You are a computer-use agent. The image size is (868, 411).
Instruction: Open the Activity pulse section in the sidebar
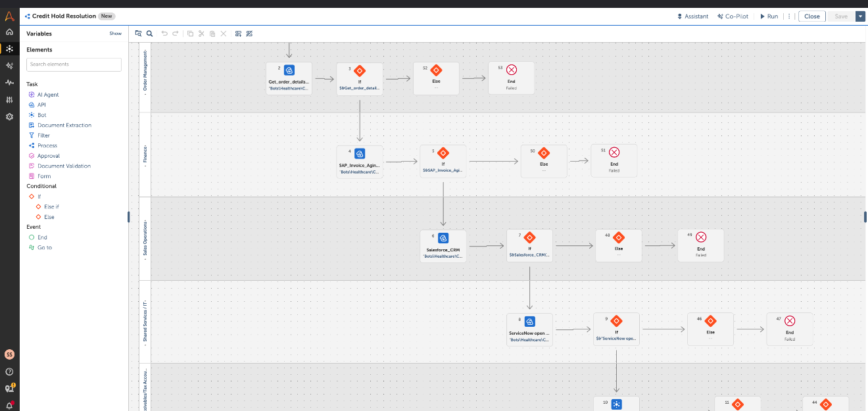click(9, 83)
